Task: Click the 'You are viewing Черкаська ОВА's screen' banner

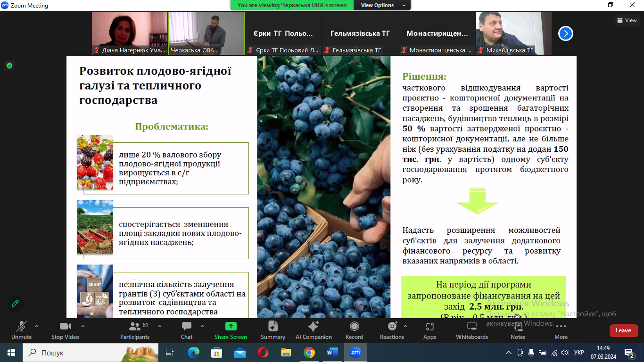Action: tap(292, 5)
